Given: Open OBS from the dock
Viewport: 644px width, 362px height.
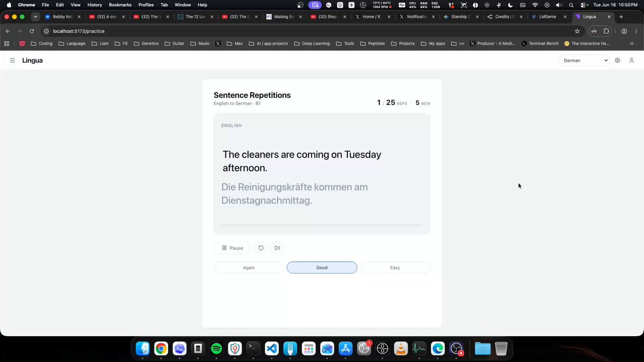Looking at the screenshot, I should point(456,349).
